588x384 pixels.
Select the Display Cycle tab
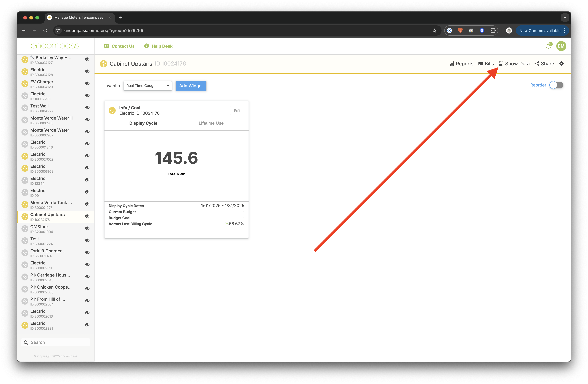[x=143, y=123]
